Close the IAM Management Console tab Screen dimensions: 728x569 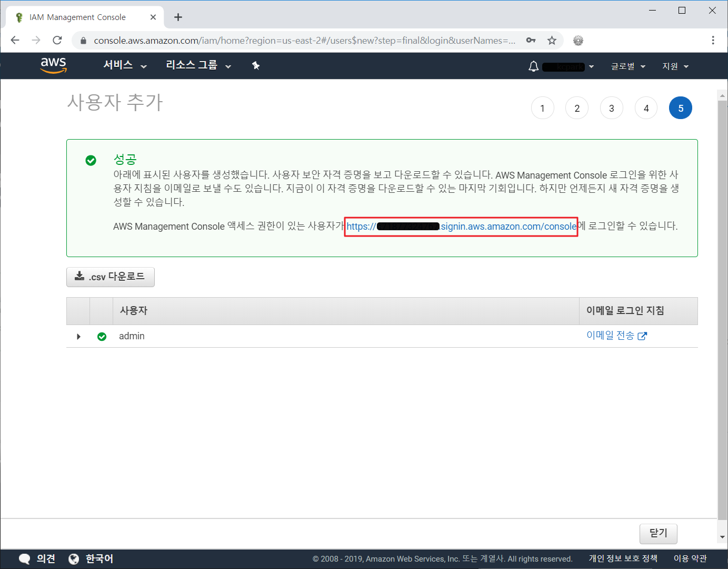(x=153, y=17)
